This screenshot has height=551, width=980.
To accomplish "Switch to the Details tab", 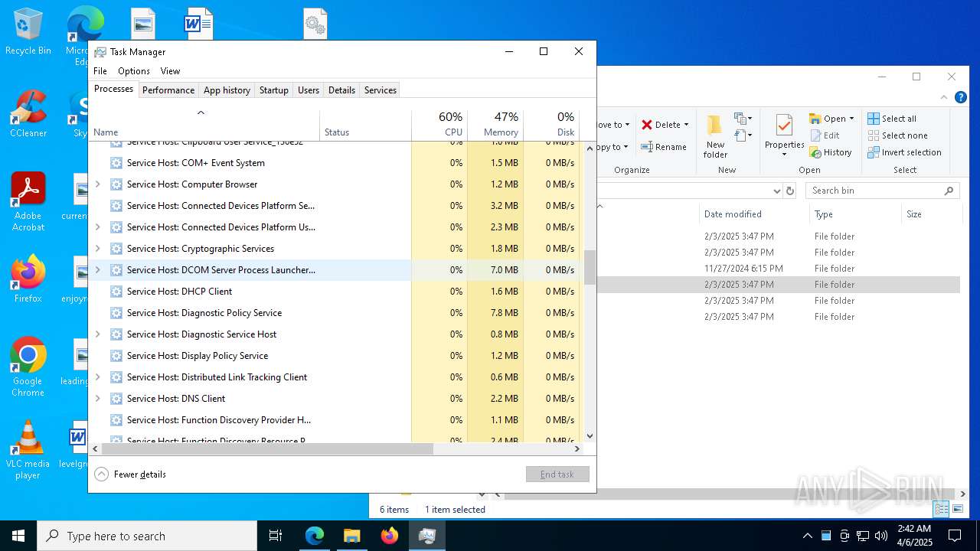I will tap(341, 90).
